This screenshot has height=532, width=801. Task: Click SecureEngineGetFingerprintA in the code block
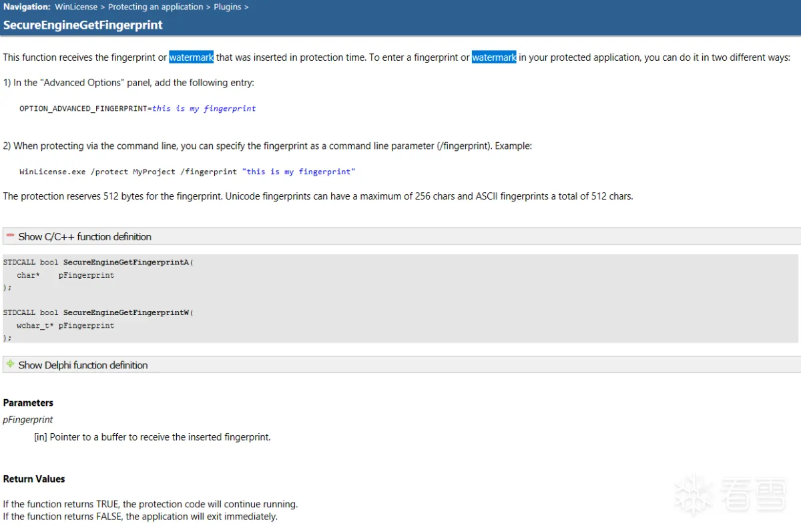click(x=126, y=262)
